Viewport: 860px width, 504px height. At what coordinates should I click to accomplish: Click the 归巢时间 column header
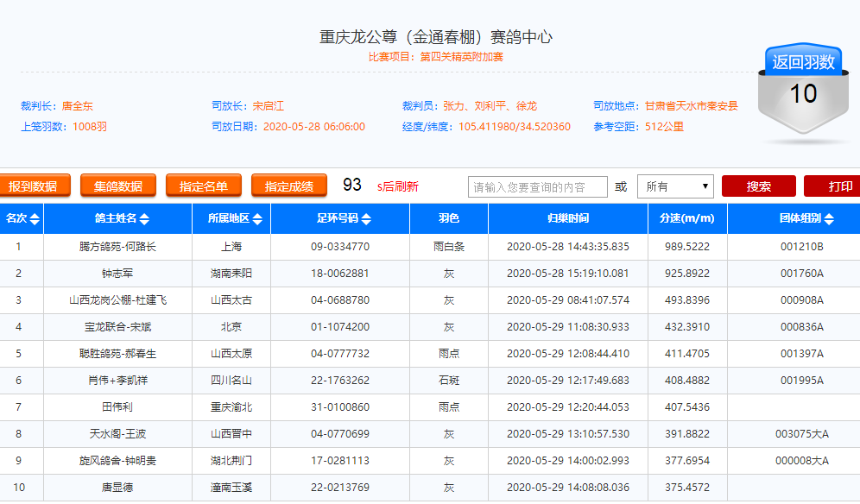coord(567,219)
